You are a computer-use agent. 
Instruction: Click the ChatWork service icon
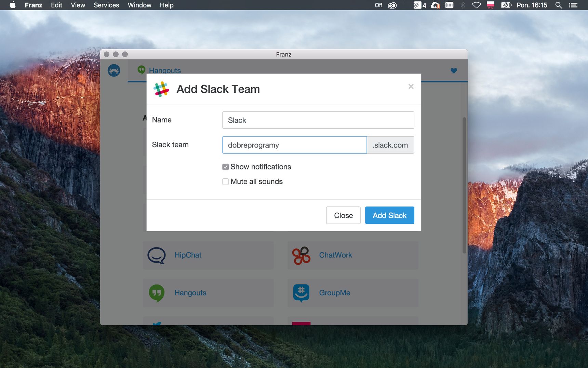pyautogui.click(x=301, y=255)
